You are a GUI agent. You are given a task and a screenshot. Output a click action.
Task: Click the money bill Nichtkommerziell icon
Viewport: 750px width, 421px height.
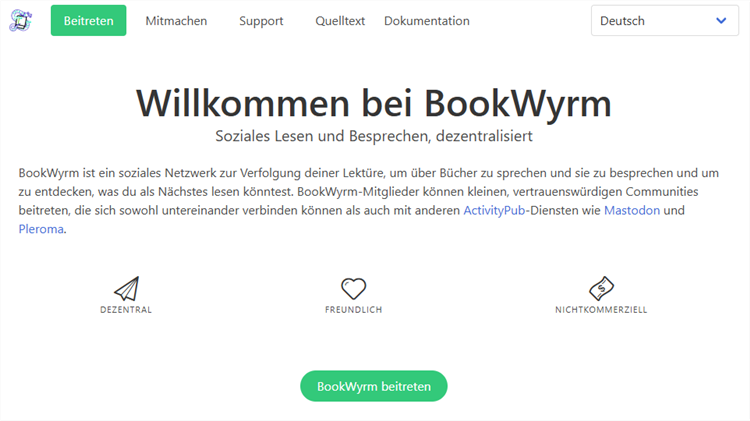coord(601,288)
